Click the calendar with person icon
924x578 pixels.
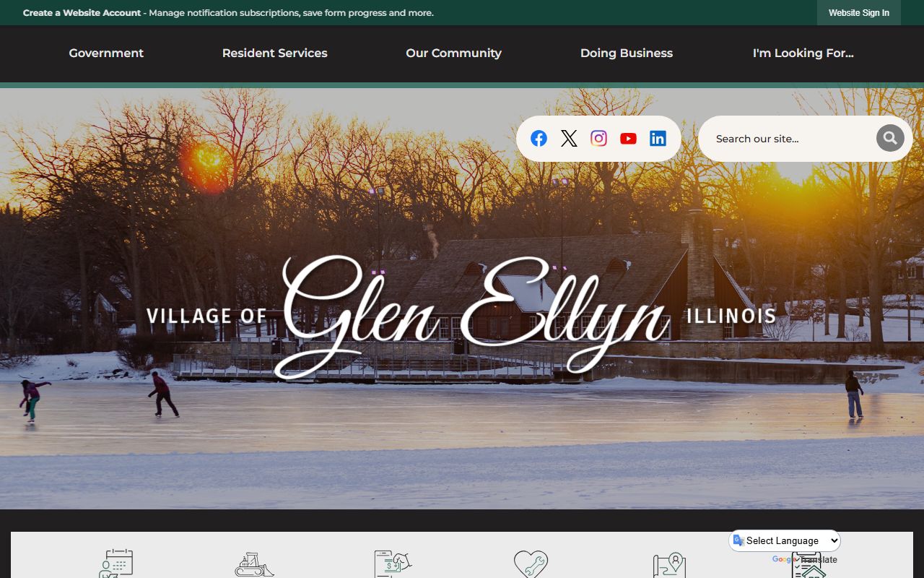click(x=116, y=564)
